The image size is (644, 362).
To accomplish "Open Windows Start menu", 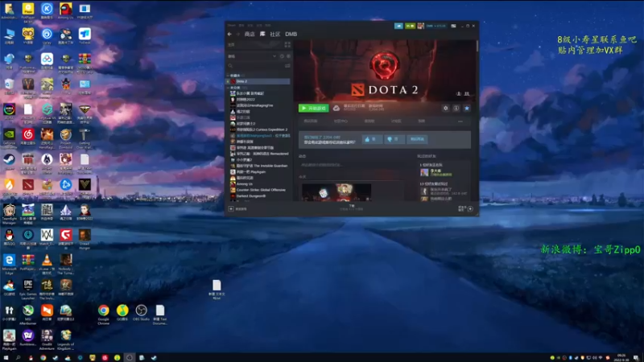I will pos(6,357).
